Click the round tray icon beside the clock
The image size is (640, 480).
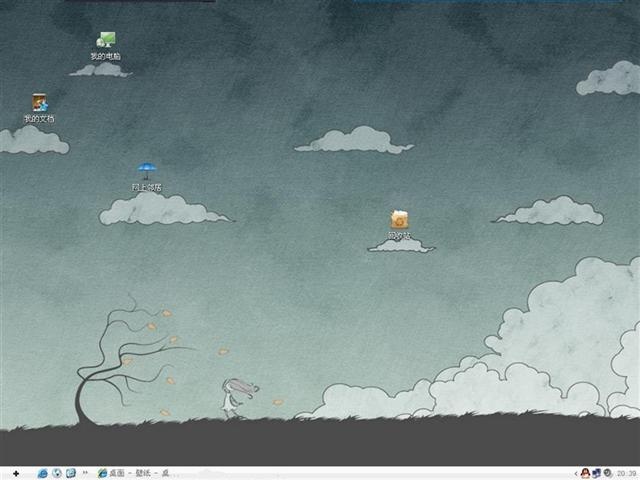pyautogui.click(x=608, y=473)
